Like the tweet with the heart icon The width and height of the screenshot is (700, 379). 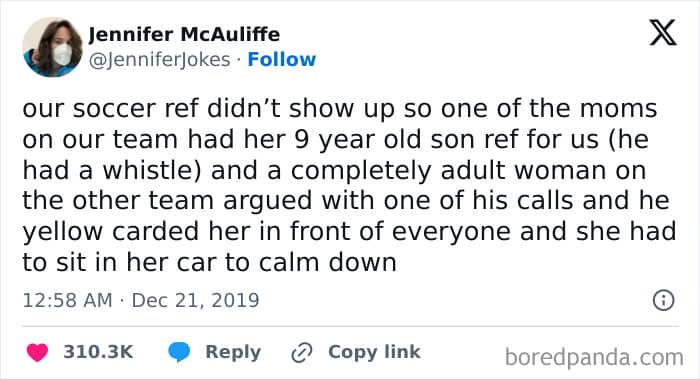38,352
